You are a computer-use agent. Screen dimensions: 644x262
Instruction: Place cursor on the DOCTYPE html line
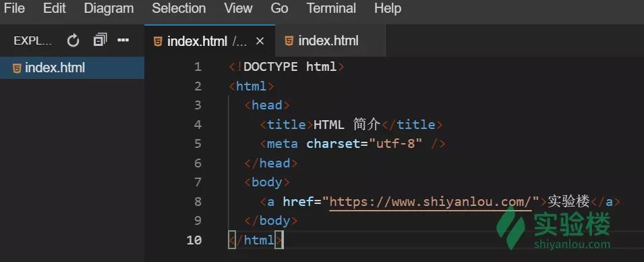[x=287, y=67]
